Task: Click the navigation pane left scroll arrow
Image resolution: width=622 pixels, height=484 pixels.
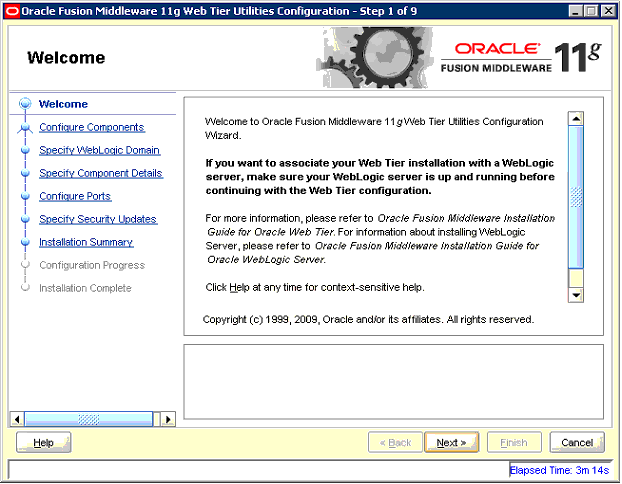Action: 17,419
